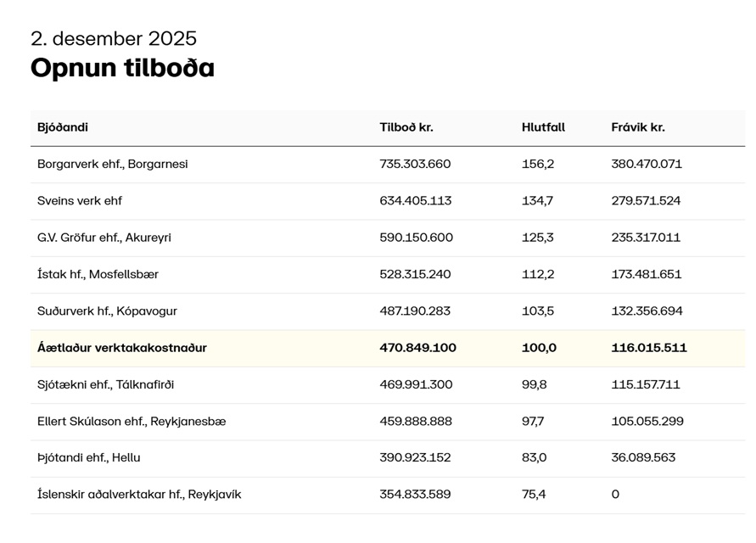Select bidder Ístak hf., Mosfellsbær

[98, 274]
